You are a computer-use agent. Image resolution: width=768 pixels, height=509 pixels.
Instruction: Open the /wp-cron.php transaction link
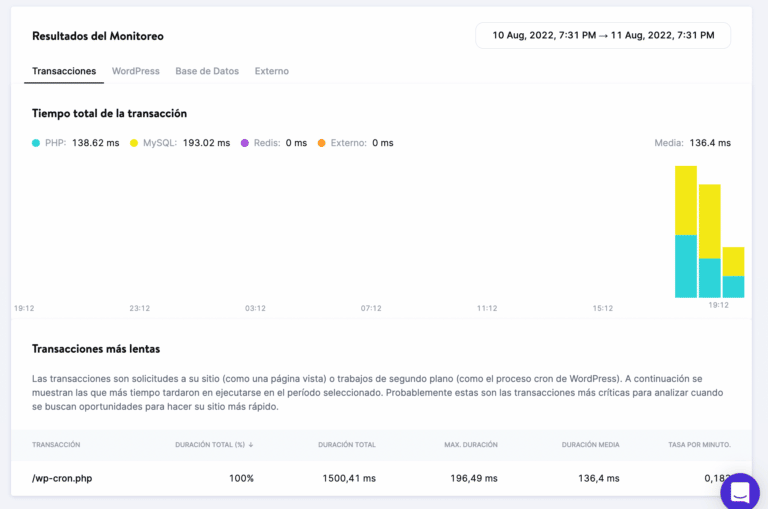click(62, 478)
